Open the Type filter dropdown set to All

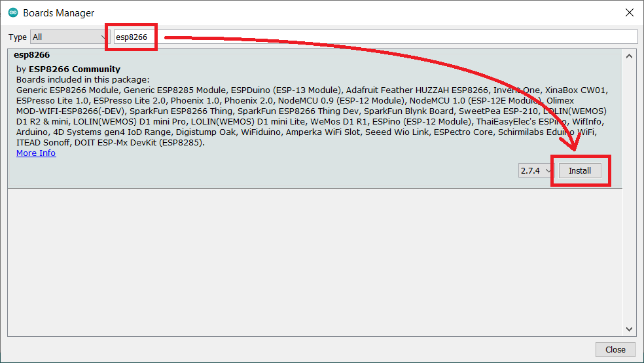pyautogui.click(x=70, y=37)
